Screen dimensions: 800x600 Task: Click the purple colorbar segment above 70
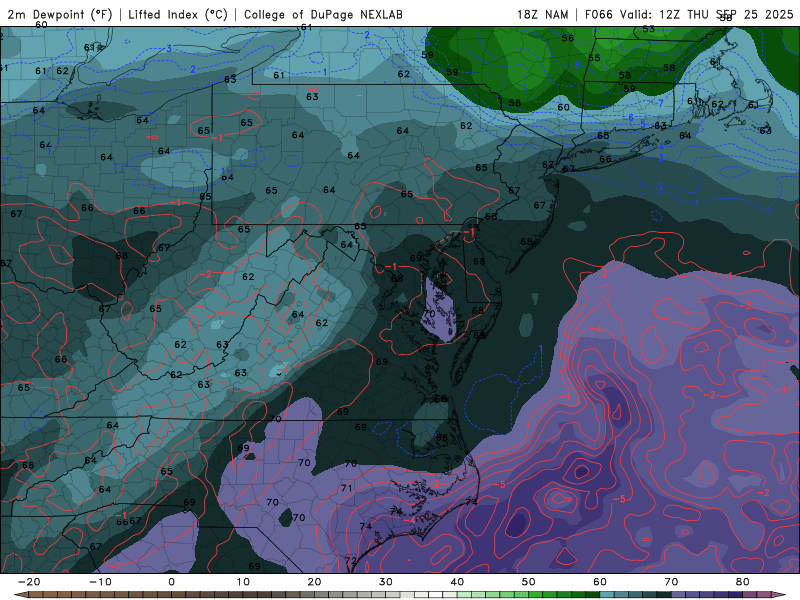pos(678,595)
